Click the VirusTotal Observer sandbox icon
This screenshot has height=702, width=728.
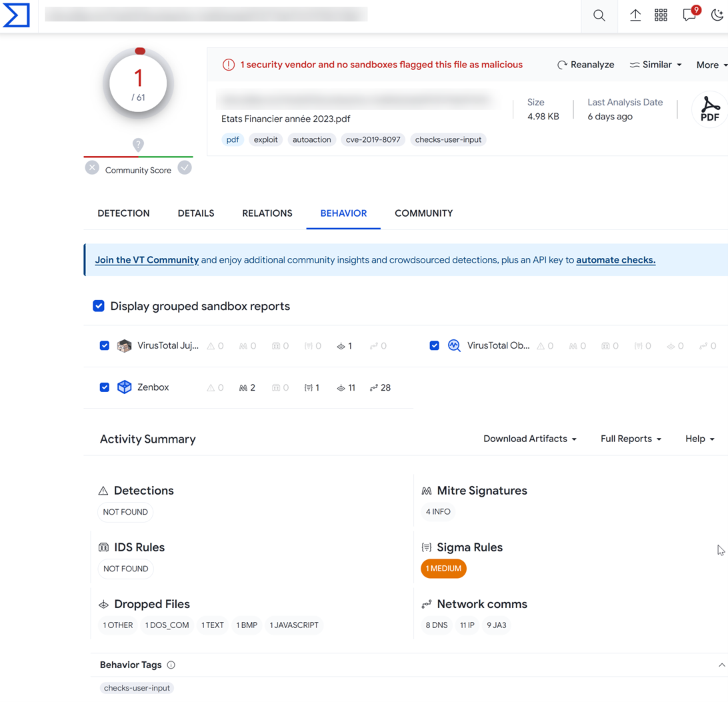454,346
